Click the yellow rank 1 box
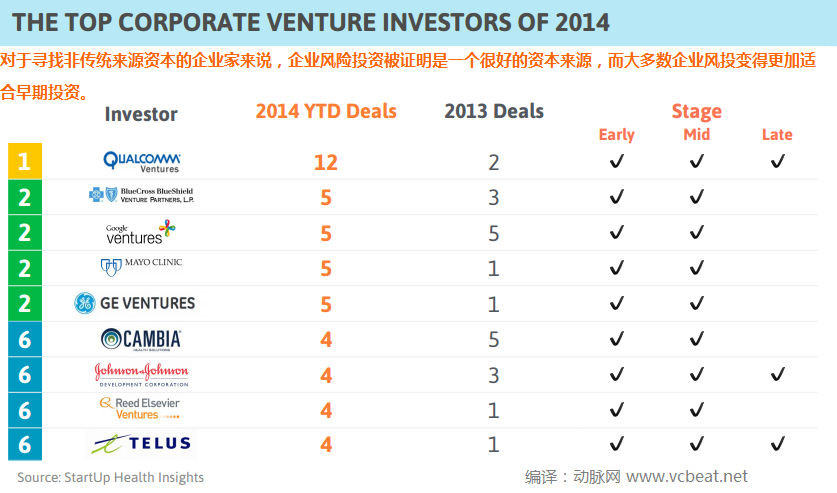The image size is (837, 493). [24, 161]
